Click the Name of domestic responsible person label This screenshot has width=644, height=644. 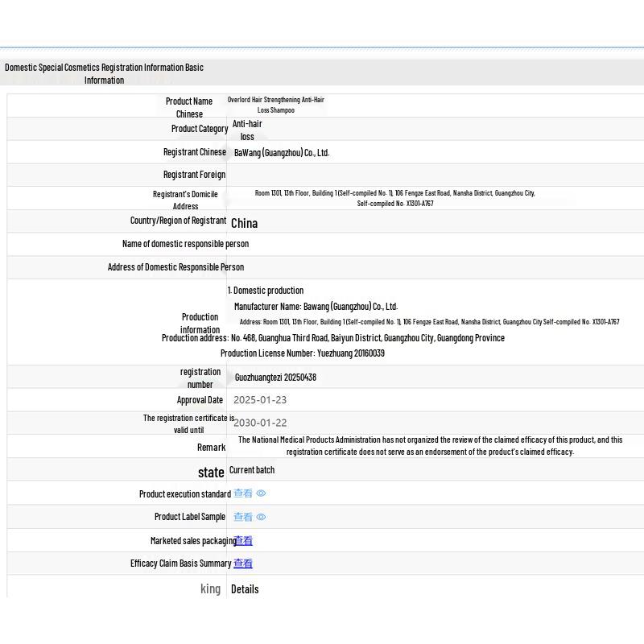point(185,244)
